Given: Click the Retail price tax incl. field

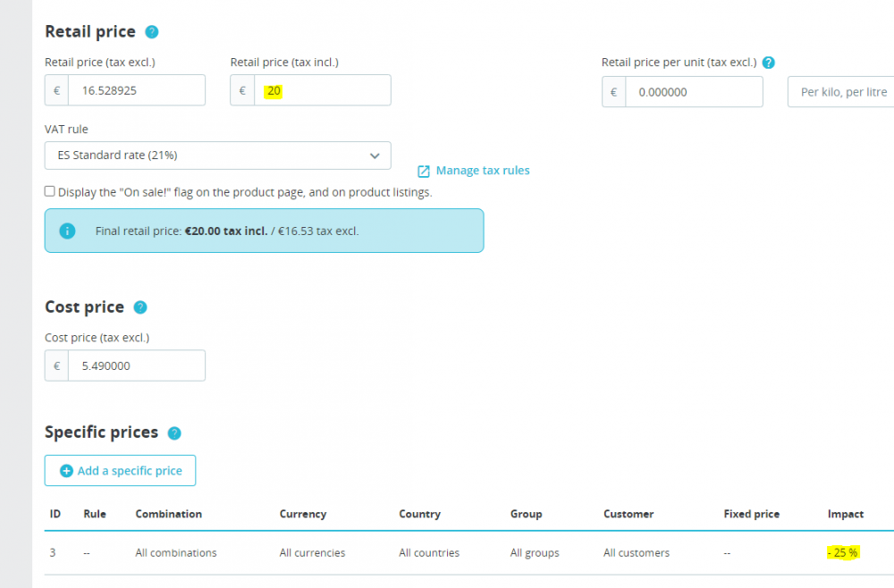Looking at the screenshot, I should (322, 91).
